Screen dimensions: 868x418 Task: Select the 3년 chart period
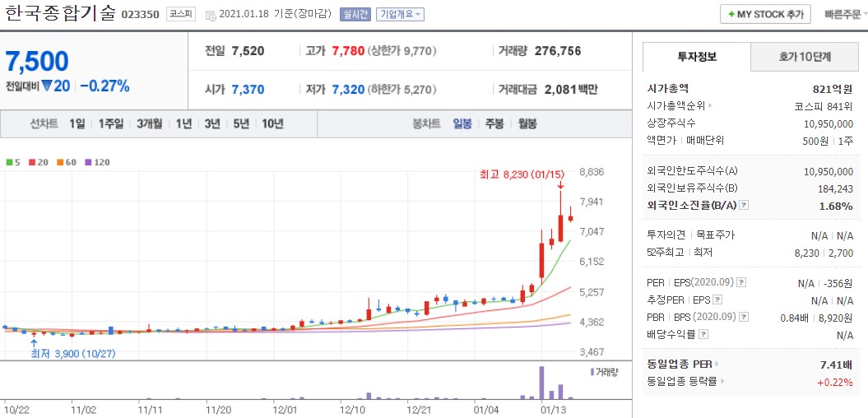click(x=212, y=124)
